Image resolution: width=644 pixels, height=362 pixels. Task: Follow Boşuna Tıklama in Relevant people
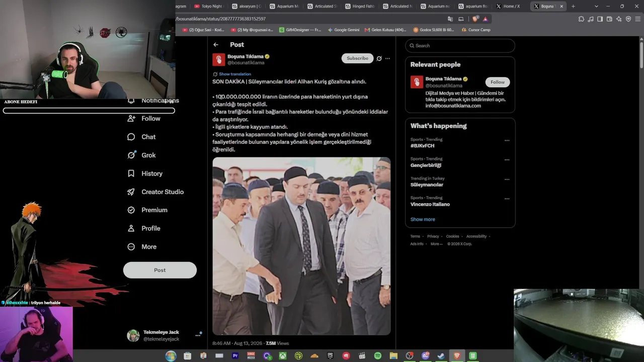point(498,82)
